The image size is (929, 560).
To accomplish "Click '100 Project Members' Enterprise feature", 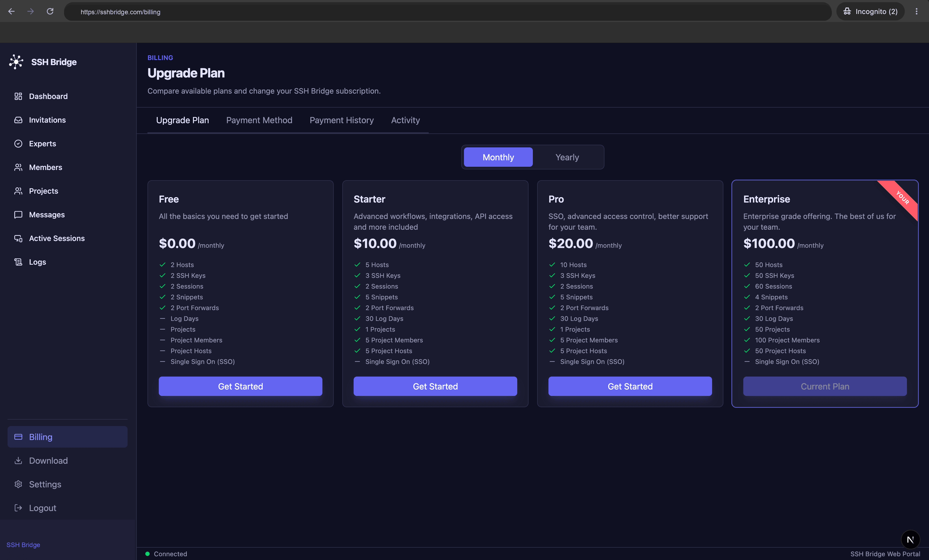I will 787,340.
